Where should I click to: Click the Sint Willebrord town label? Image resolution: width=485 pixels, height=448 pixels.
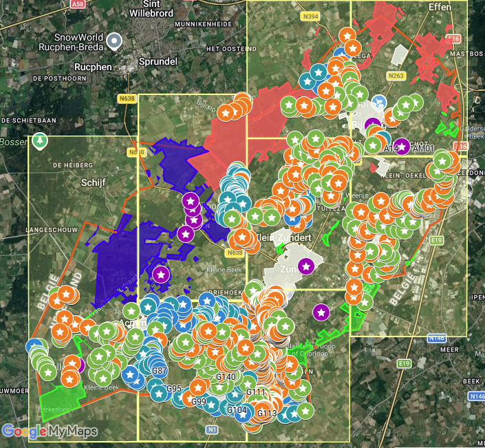tap(151, 9)
